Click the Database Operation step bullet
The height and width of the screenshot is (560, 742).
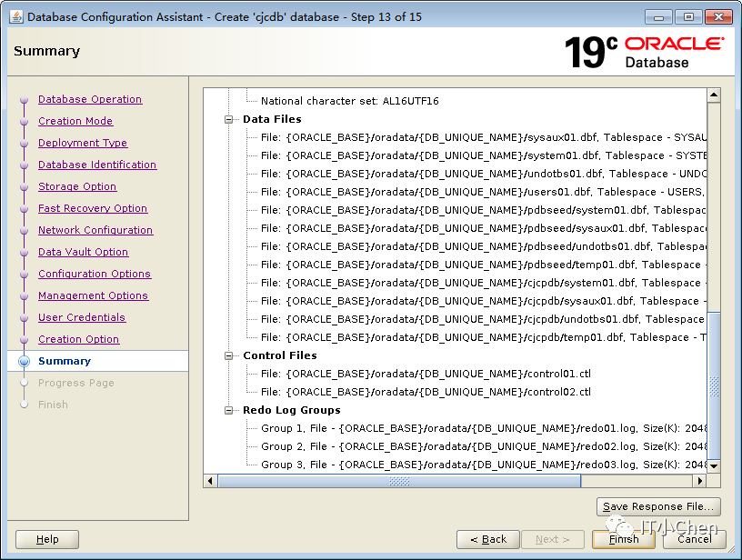coord(25,100)
